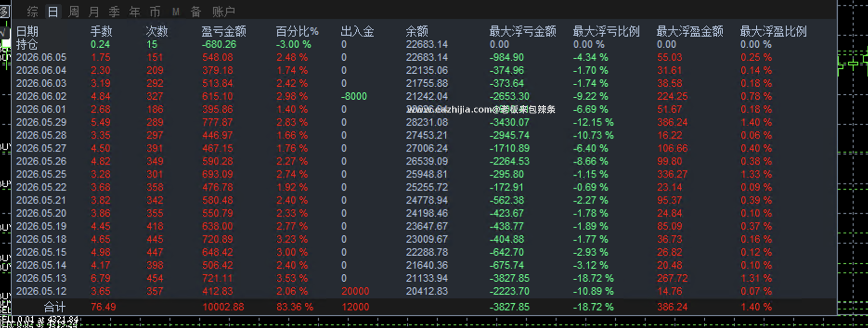The height and width of the screenshot is (328, 868).
Task: Open the 币 currency tab
Action: pyautogui.click(x=155, y=12)
